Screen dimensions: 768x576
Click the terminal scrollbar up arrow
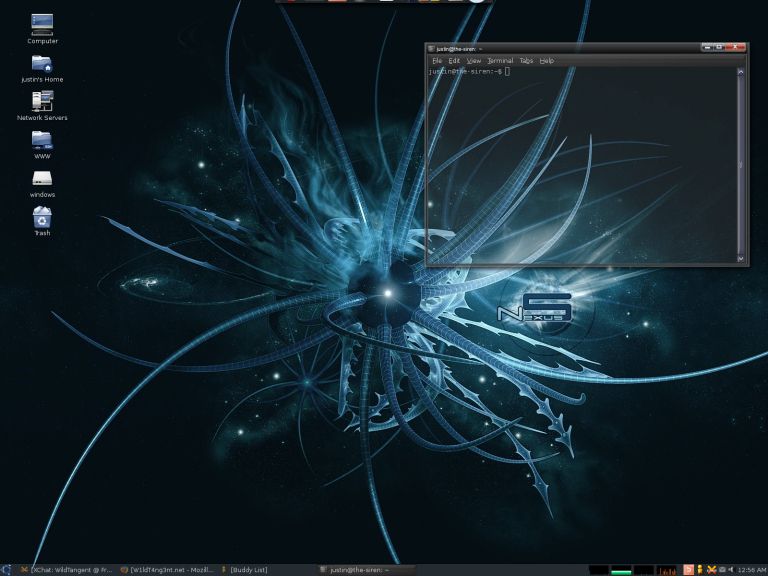point(741,72)
